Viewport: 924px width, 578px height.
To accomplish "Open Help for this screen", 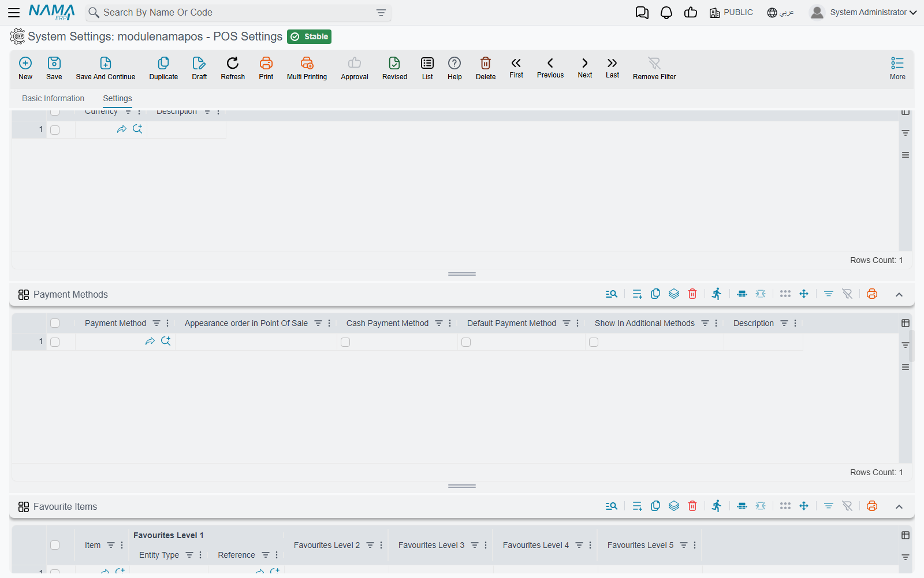I will coord(454,68).
